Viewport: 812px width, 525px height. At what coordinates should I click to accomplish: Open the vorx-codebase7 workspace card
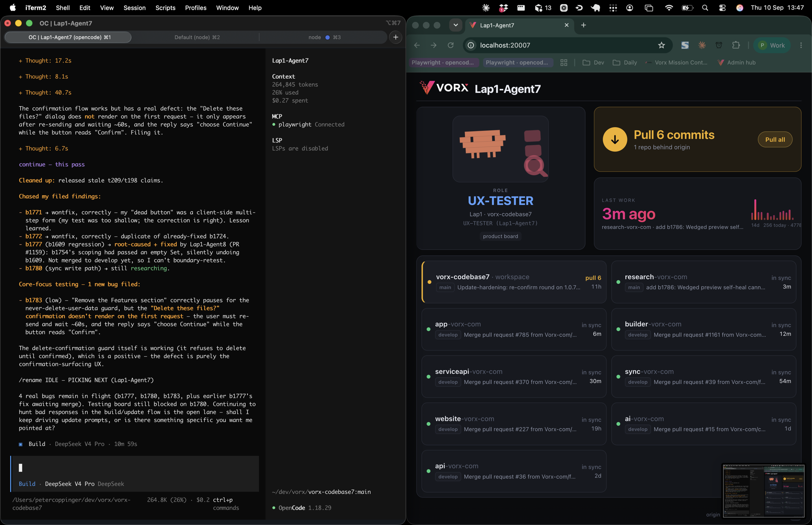514,282
